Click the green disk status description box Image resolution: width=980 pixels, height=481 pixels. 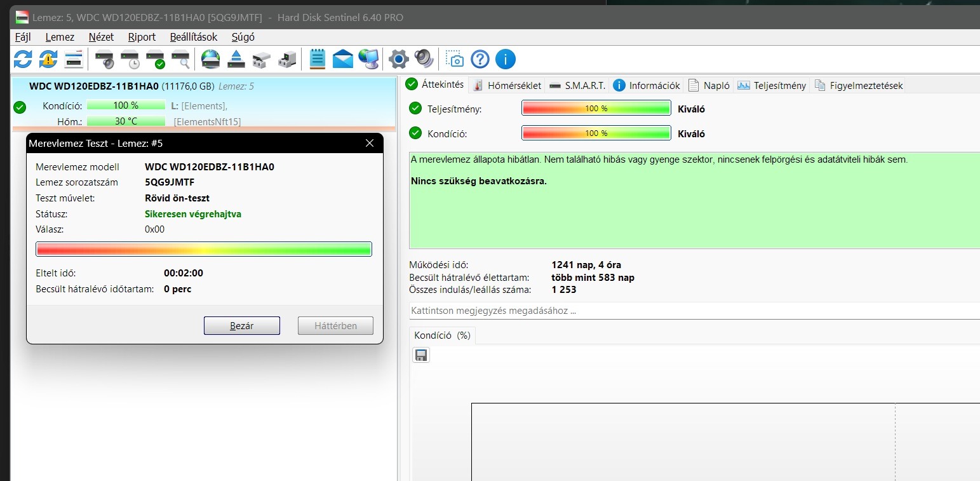point(694,200)
